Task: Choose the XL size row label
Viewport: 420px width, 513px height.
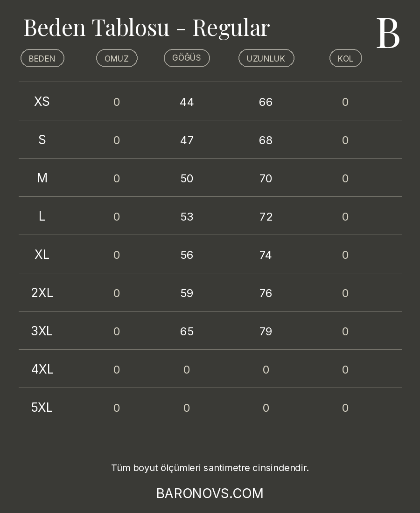Action: pyautogui.click(x=42, y=255)
